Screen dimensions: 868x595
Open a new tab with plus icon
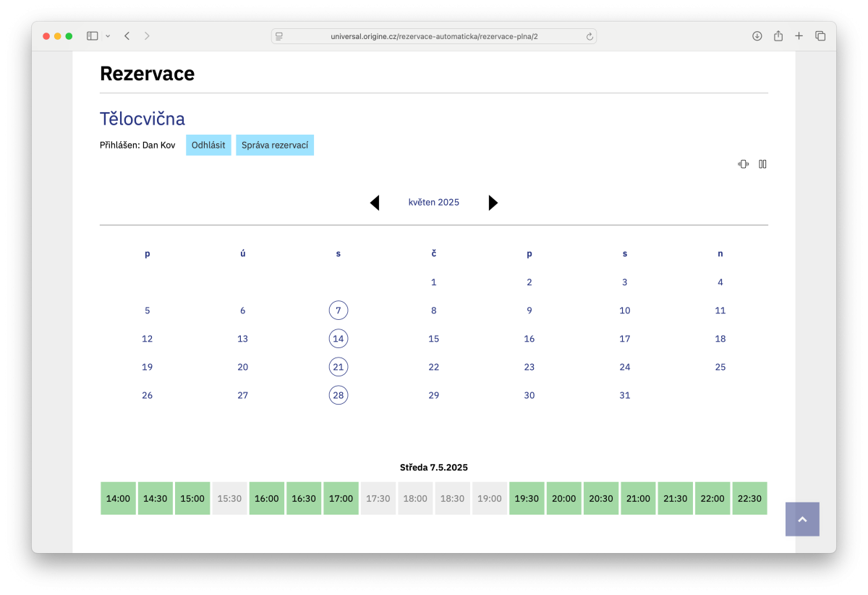pyautogui.click(x=799, y=36)
